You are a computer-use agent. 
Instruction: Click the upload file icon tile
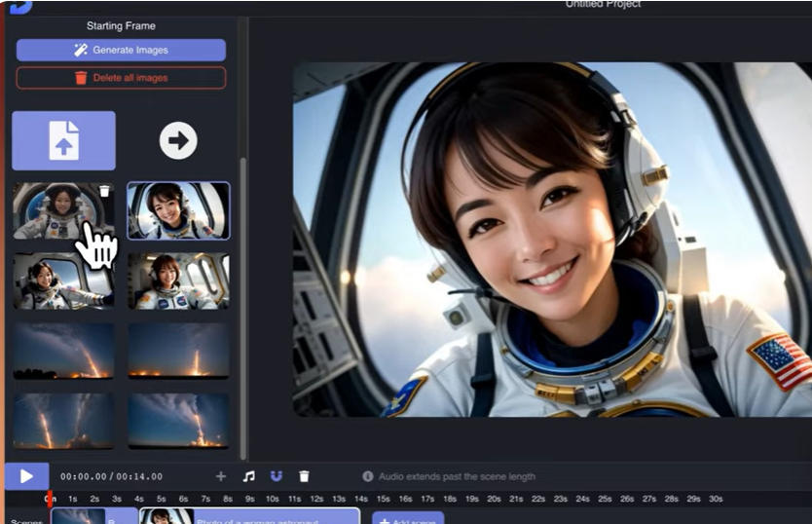(x=63, y=140)
